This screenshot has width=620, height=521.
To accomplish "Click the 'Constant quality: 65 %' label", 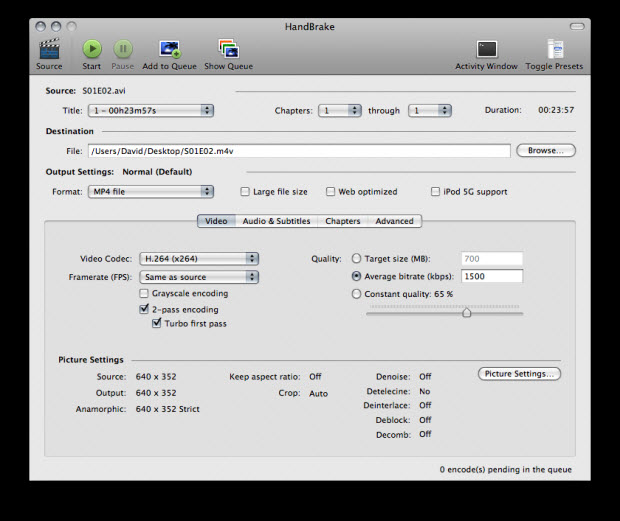I will pyautogui.click(x=409, y=294).
